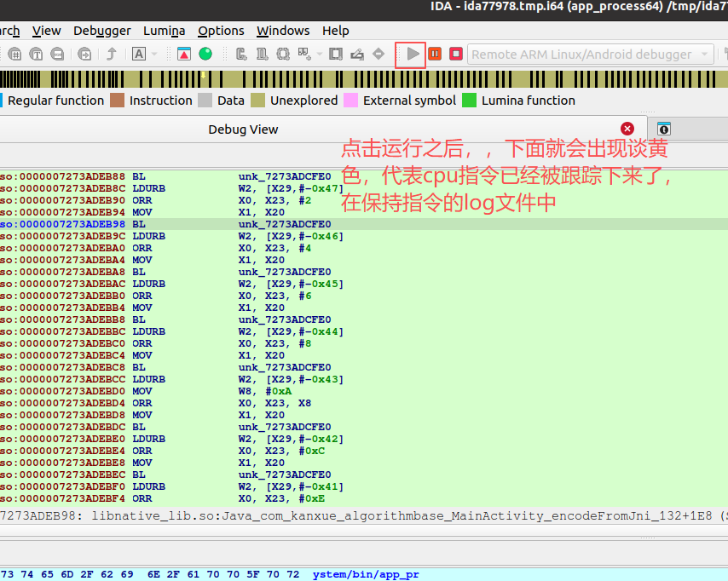Select the ORR X0, X23, #8 line
Viewport: 728px width, 581px height.
(364, 343)
